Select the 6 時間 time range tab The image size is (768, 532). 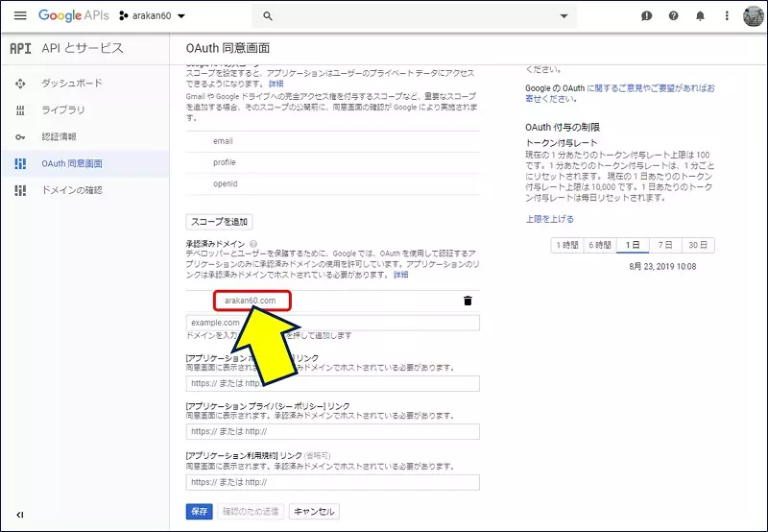(x=599, y=245)
